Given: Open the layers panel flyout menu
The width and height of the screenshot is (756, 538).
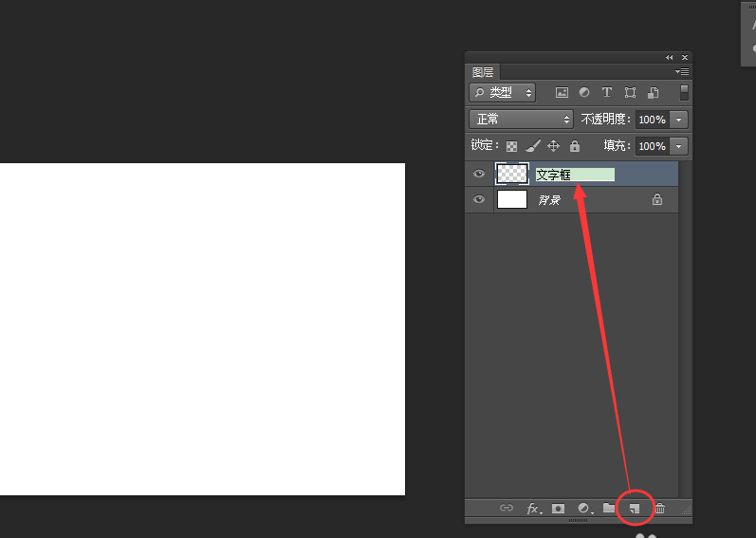Looking at the screenshot, I should coord(682,72).
